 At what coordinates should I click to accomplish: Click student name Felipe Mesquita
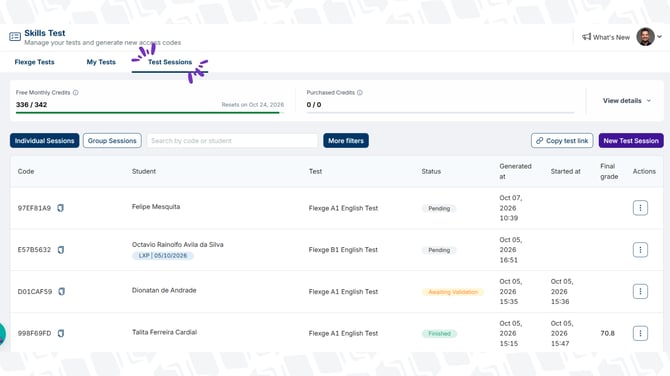click(156, 207)
